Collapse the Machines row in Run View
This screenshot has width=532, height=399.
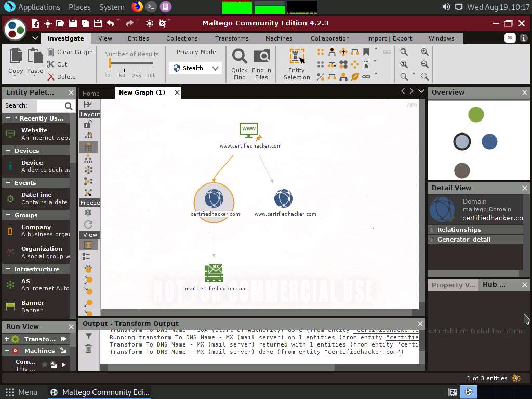(x=6, y=351)
